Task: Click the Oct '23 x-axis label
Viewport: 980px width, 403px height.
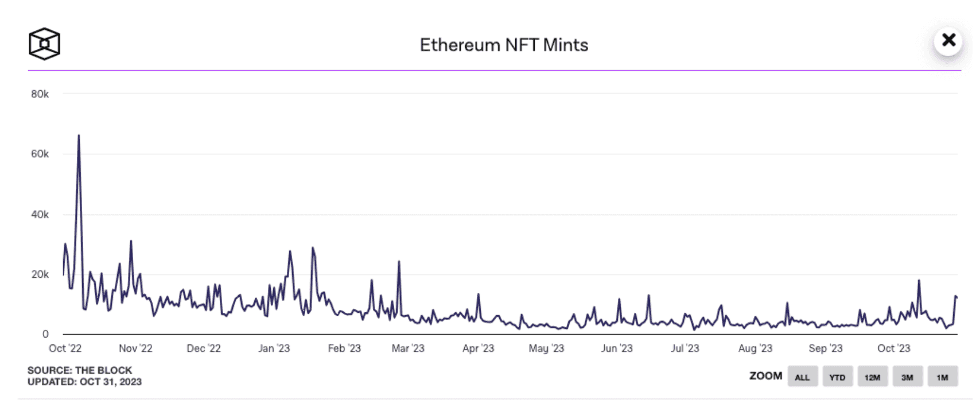Action: (893, 348)
